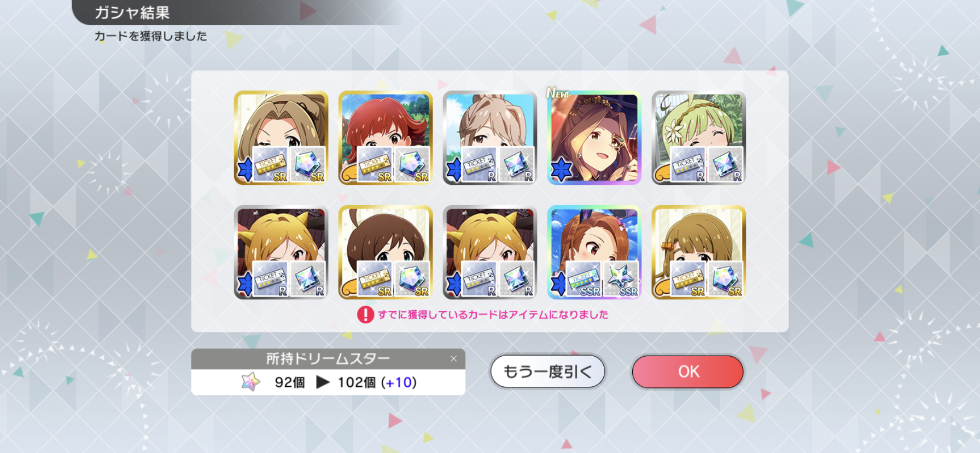
Task: Tap the blue Fairy type icon on NEW card
Action: [561, 170]
